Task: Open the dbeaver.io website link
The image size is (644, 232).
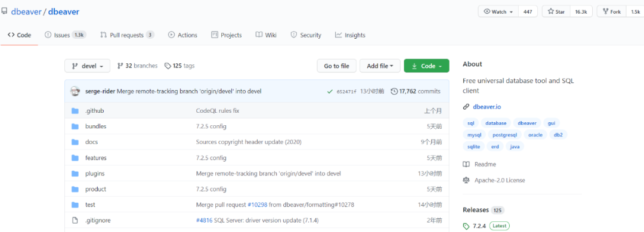Action: 487,107
